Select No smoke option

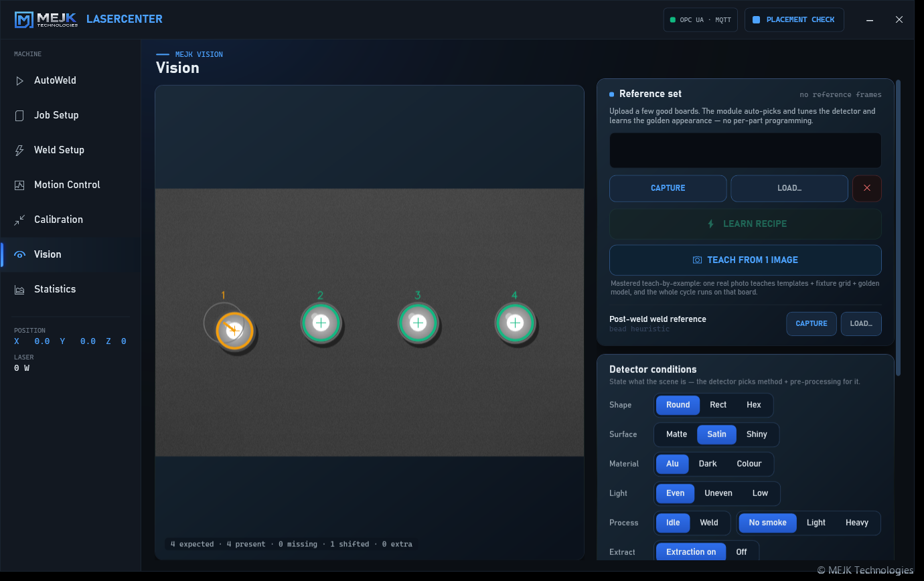point(768,523)
